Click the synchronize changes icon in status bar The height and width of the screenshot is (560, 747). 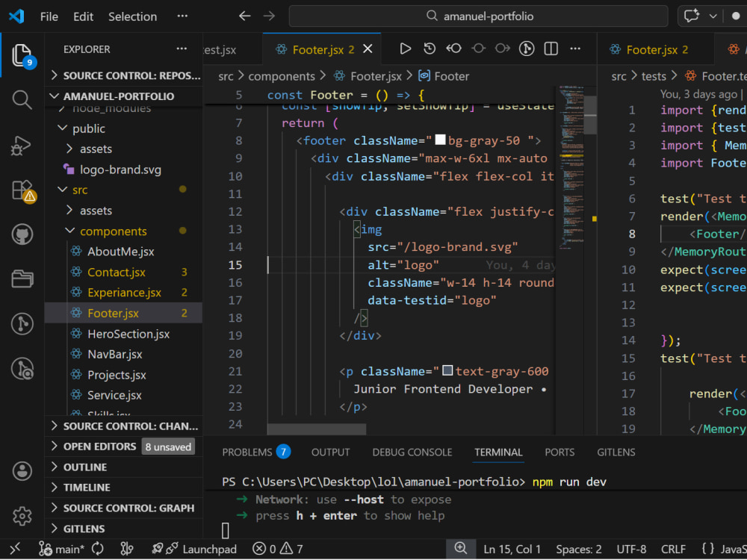coord(98,549)
